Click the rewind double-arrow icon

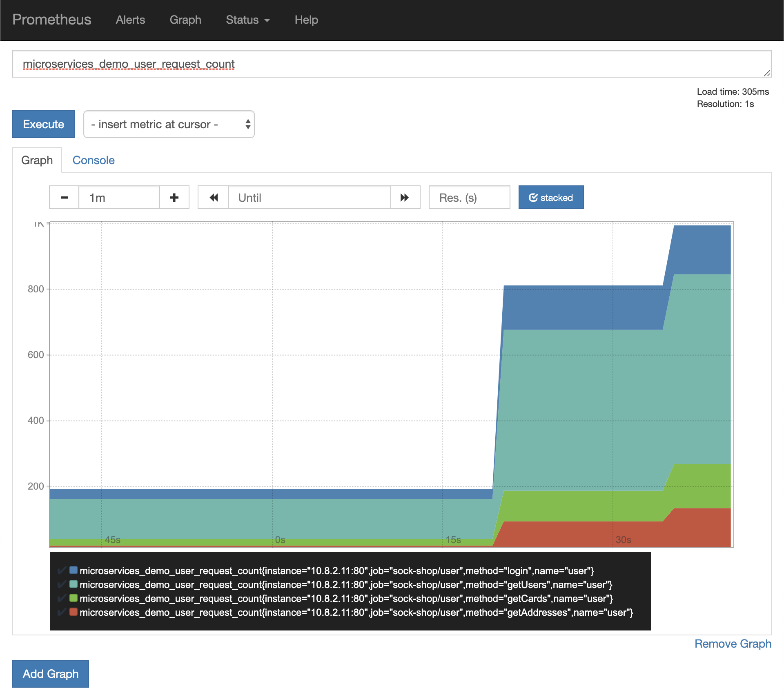(213, 198)
